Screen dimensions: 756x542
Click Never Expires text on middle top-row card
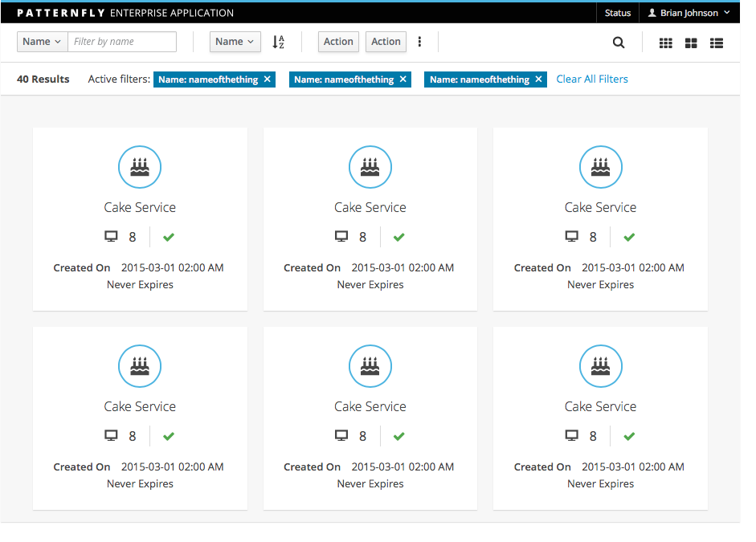point(370,285)
